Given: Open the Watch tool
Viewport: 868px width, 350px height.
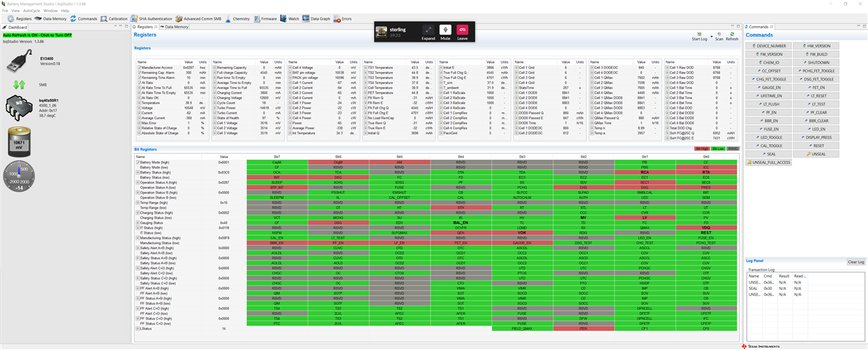Looking at the screenshot, I should pyautogui.click(x=290, y=18).
